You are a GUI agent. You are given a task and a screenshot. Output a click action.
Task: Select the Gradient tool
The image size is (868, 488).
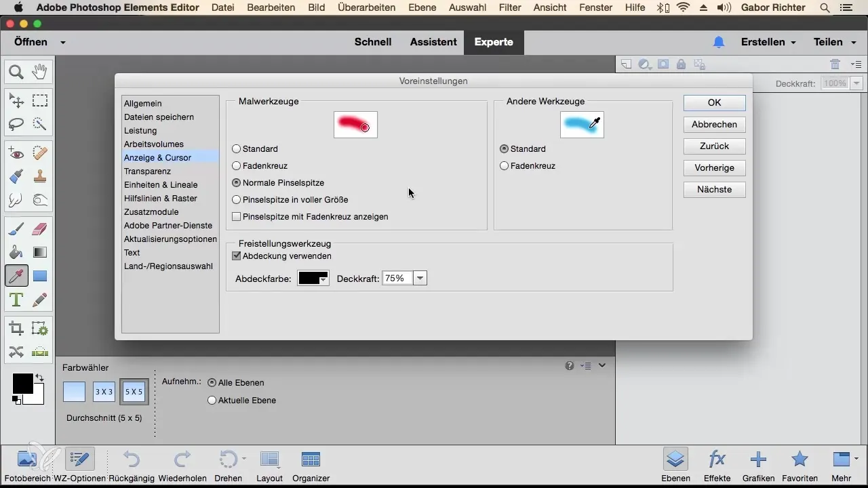[40, 253]
